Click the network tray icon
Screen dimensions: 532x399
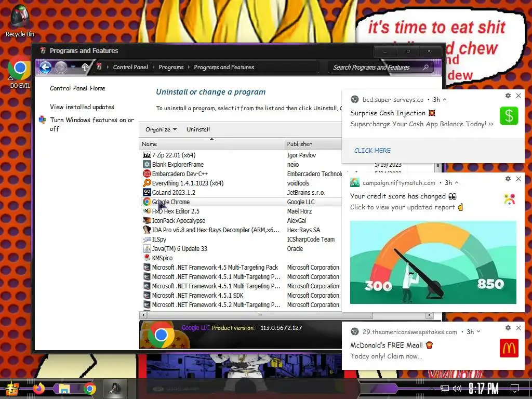pos(445,389)
